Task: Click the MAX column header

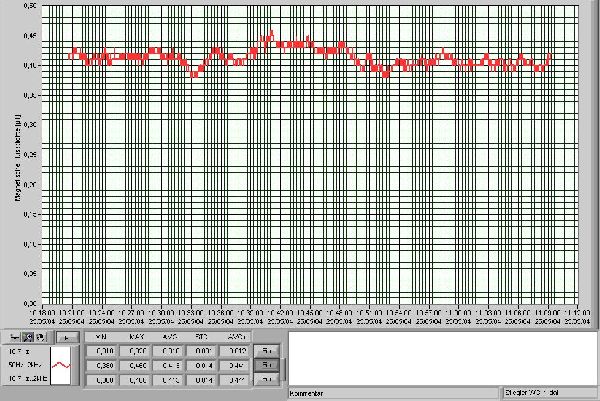Action: (136, 337)
